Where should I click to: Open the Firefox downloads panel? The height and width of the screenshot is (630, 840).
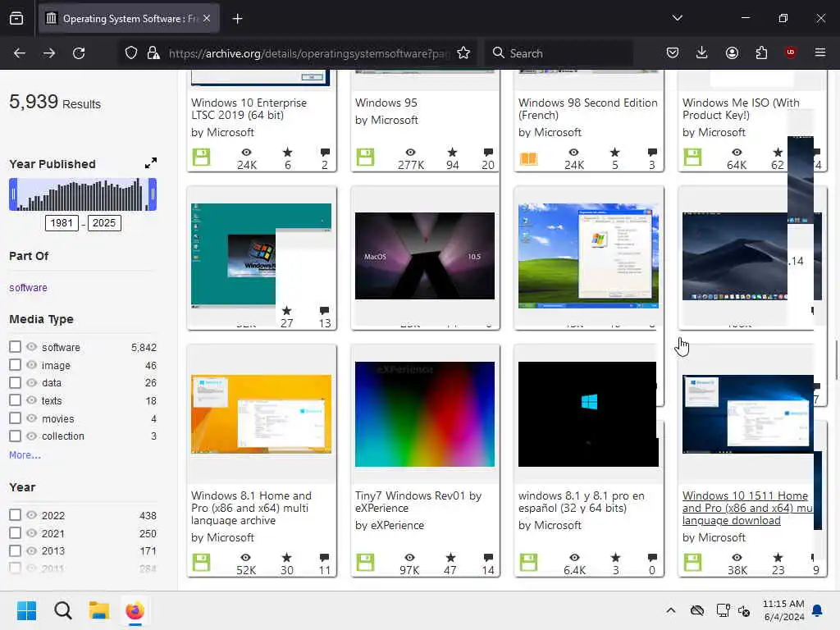point(702,53)
